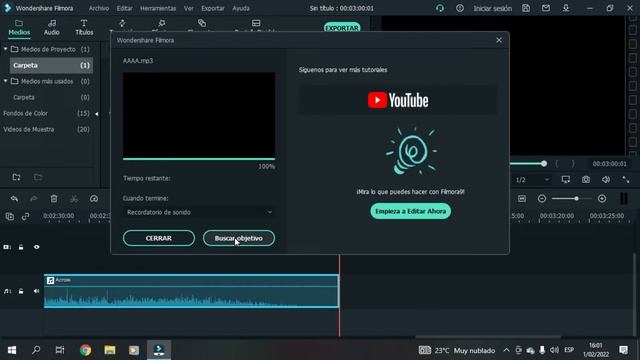Click the timeline horizontal scrollbar
The image size is (640, 360).
tap(488, 337)
